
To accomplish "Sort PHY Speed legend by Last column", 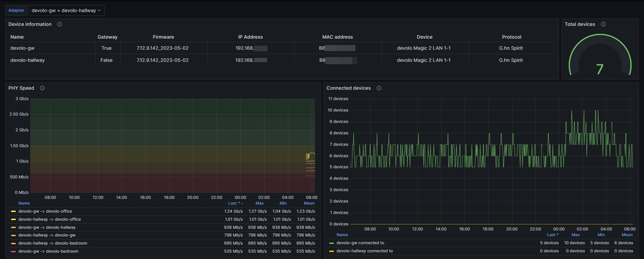I will [x=234, y=203].
